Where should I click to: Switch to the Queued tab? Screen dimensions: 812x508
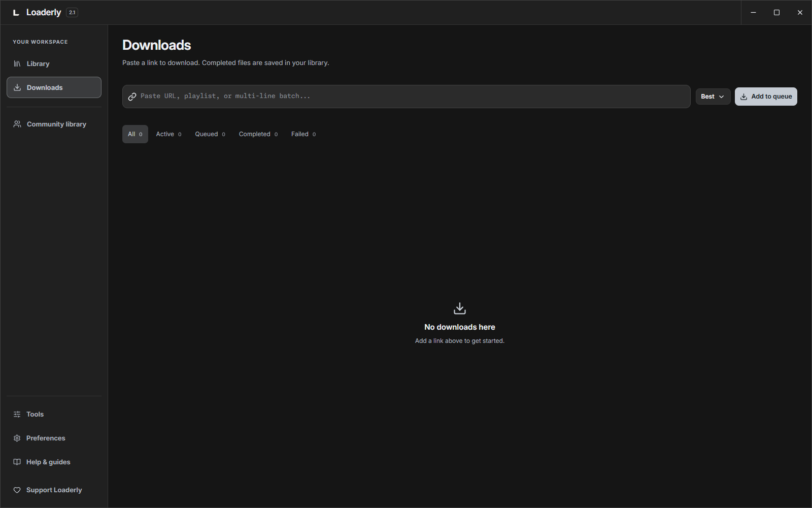pyautogui.click(x=210, y=134)
